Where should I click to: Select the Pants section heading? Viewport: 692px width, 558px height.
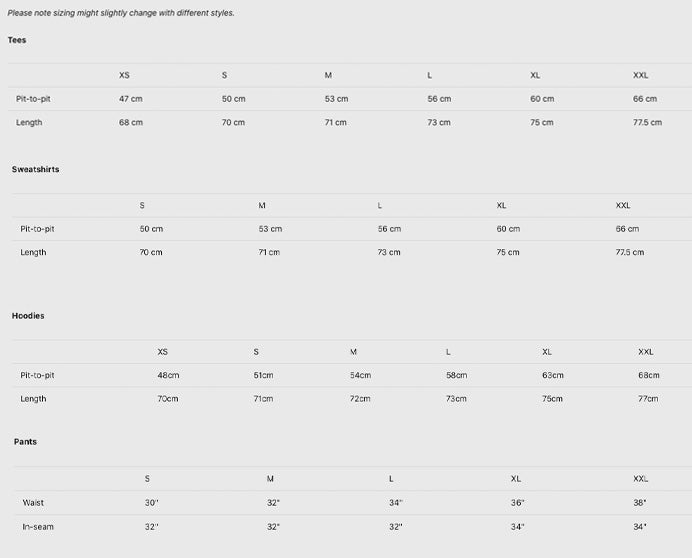pyautogui.click(x=25, y=442)
